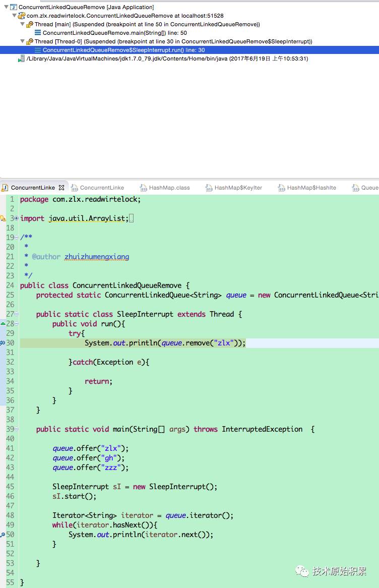Click the class file icon on HashMap$KeyIter tab
379x588 pixels.
tap(209, 188)
